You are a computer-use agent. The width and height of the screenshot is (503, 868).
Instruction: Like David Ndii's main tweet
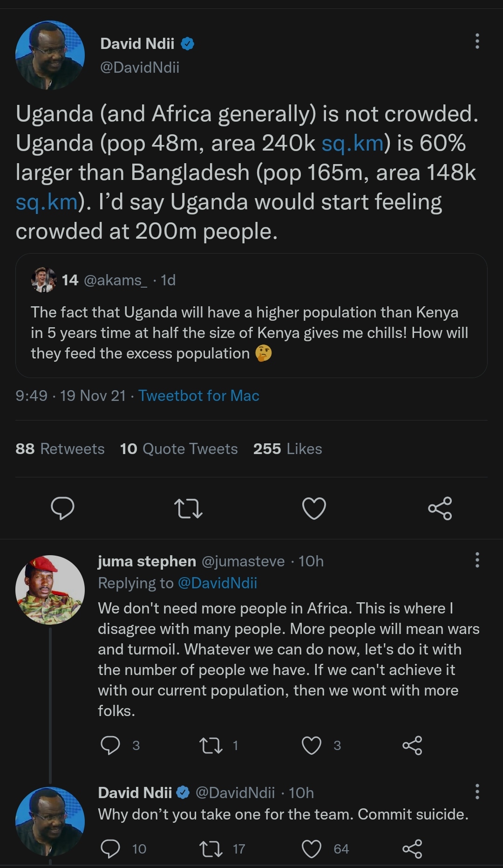tap(314, 508)
